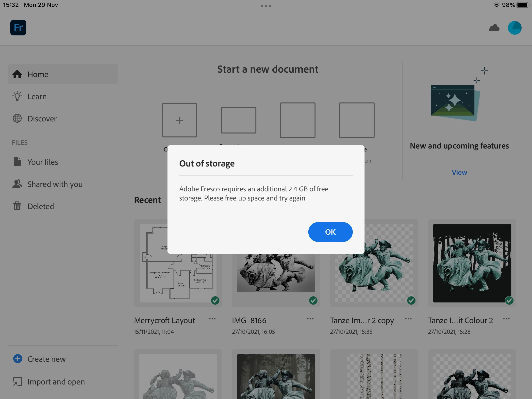Click synced checkmark on Merrycroft Layout

click(215, 300)
